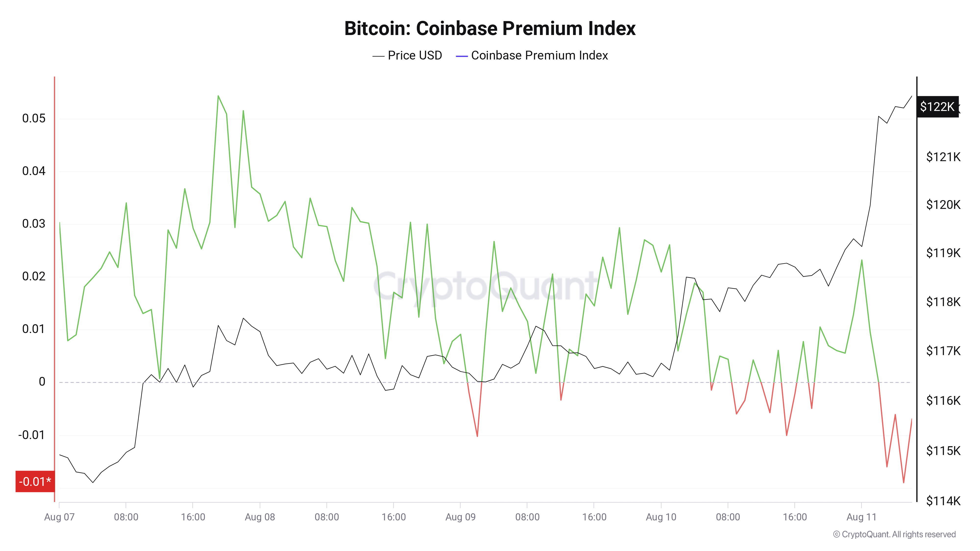Click the $114K right axis label
The image size is (980, 551).
pos(943,501)
